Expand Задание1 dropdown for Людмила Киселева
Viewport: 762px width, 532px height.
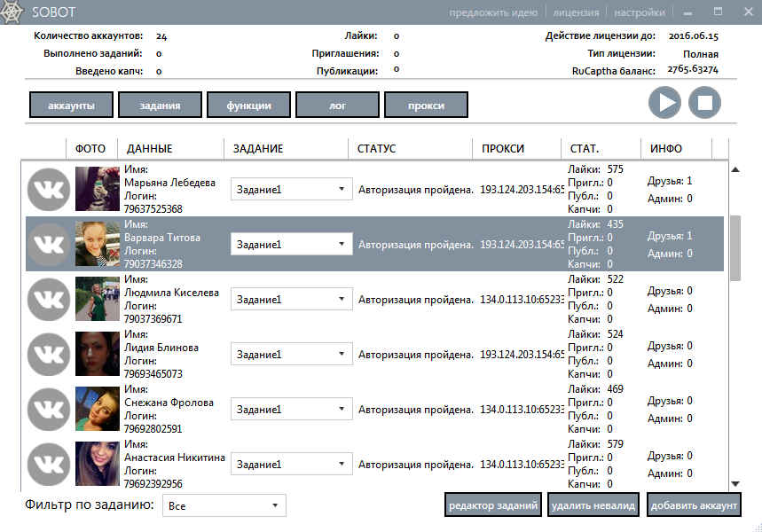coord(291,300)
